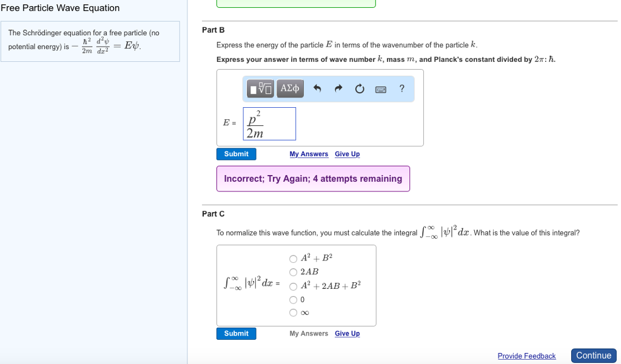
Task: Open equation editor help with the question mark
Action: (401, 88)
